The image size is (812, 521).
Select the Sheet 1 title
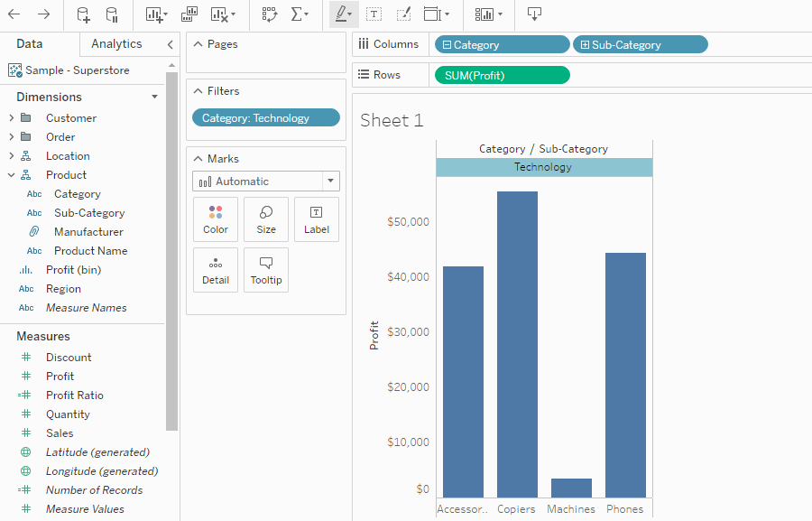tap(391, 120)
